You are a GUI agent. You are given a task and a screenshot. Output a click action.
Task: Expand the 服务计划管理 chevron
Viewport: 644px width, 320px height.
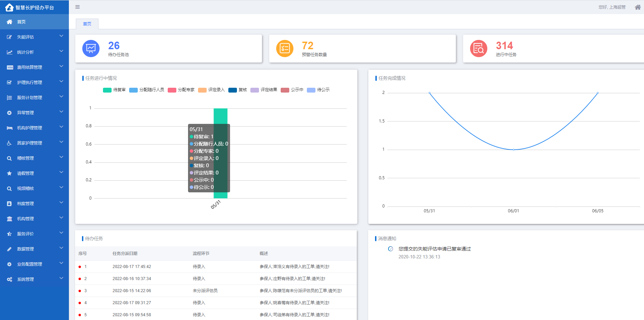(x=61, y=96)
